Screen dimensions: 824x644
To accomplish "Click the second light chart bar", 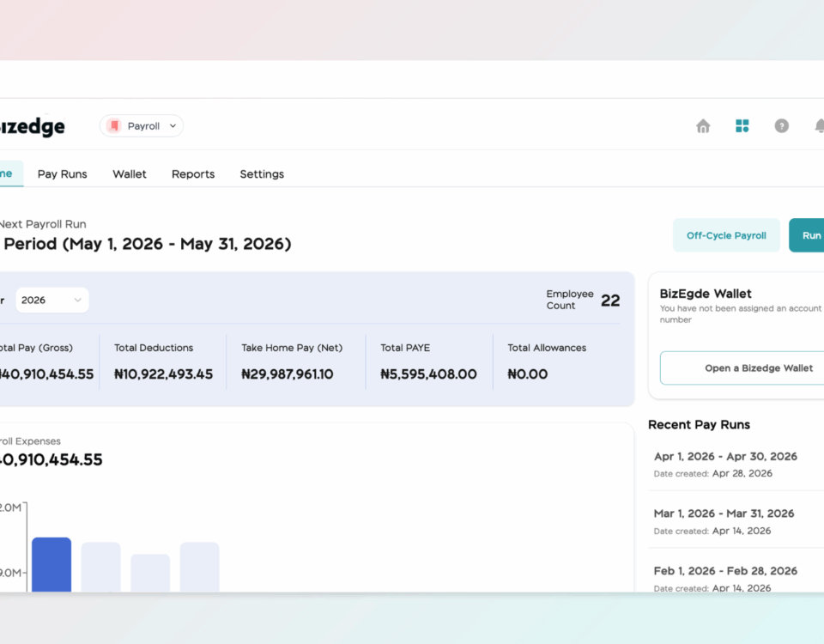I will [x=150, y=573].
